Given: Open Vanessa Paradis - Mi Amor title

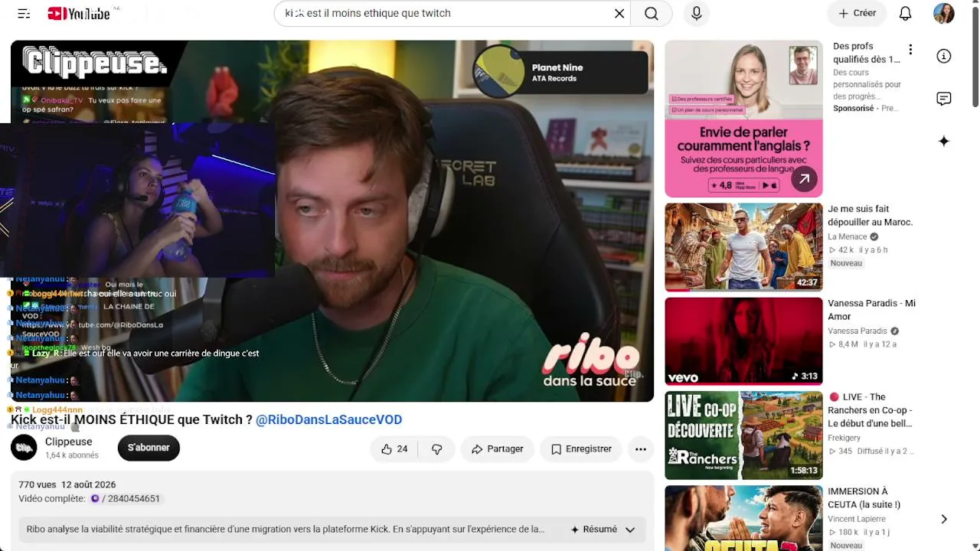Looking at the screenshot, I should tap(871, 309).
